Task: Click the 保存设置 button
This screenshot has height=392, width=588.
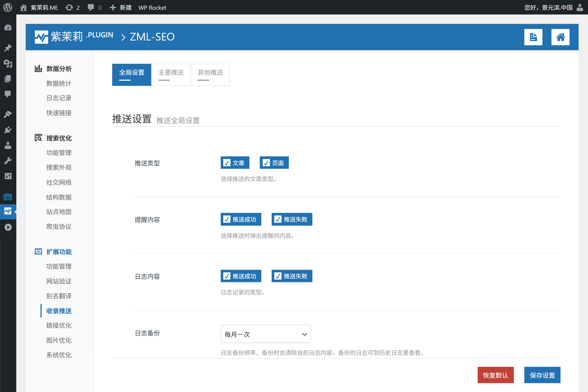Action: pos(542,375)
